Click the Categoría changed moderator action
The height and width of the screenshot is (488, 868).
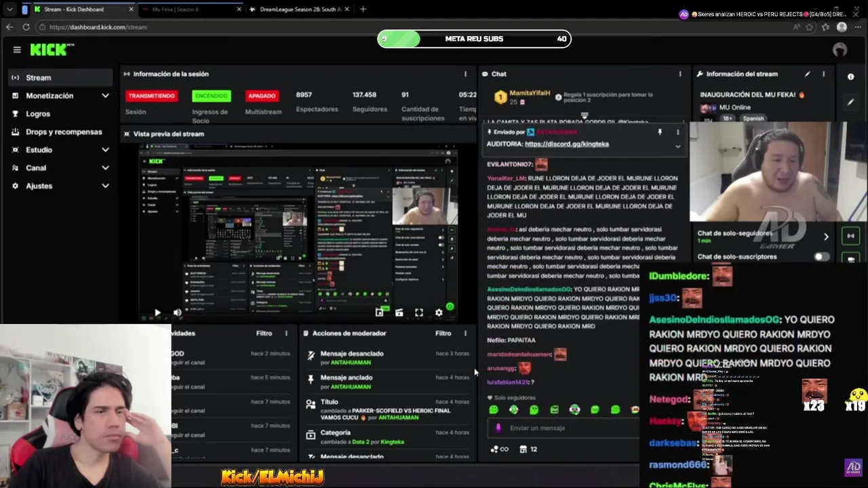[387, 437]
